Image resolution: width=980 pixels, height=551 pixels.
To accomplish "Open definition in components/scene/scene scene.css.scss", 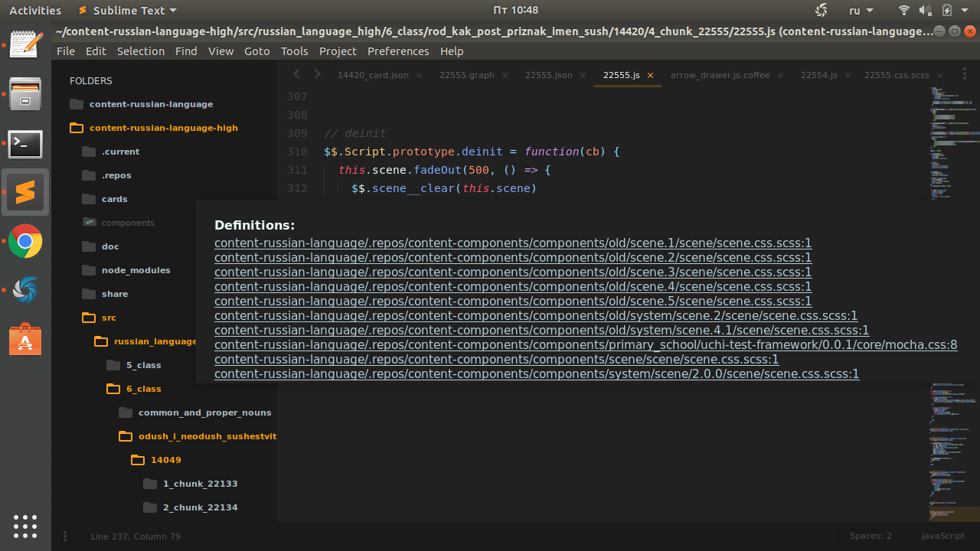I will coord(496,360).
